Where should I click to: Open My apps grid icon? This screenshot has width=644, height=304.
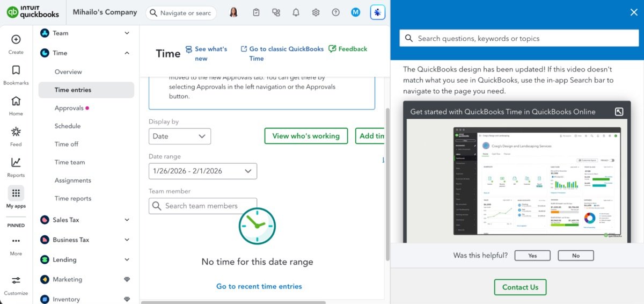click(x=16, y=193)
